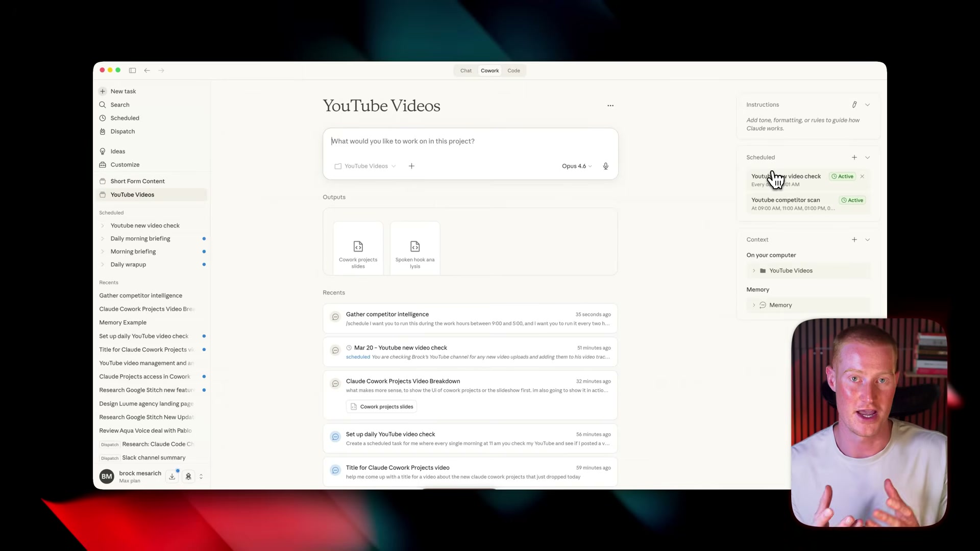Expand Youtube new video check in sidebar Scheduled

tap(103, 226)
